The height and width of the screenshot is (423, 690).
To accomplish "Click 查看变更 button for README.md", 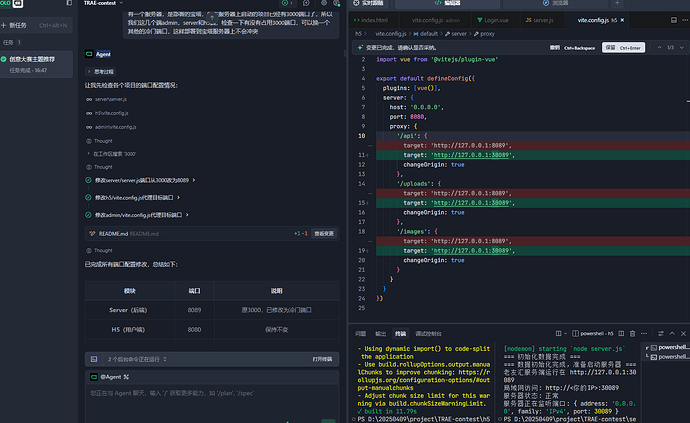I will click(x=324, y=234).
